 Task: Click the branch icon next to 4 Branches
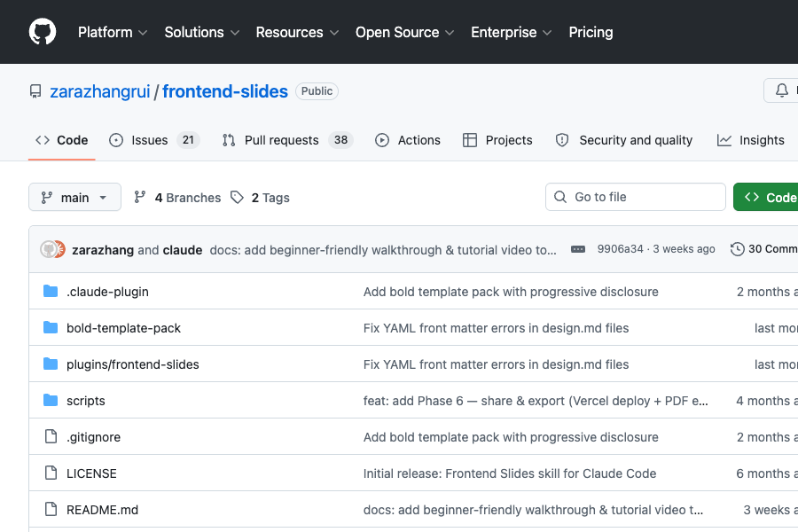click(139, 197)
